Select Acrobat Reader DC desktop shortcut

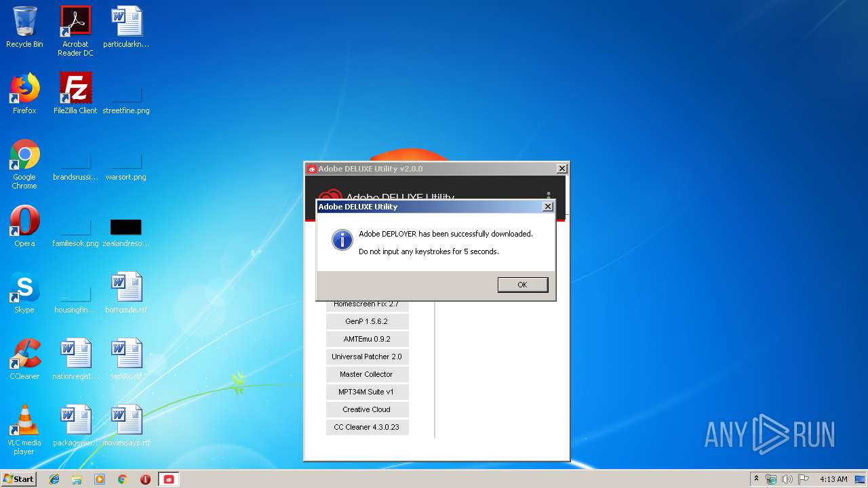tap(75, 30)
